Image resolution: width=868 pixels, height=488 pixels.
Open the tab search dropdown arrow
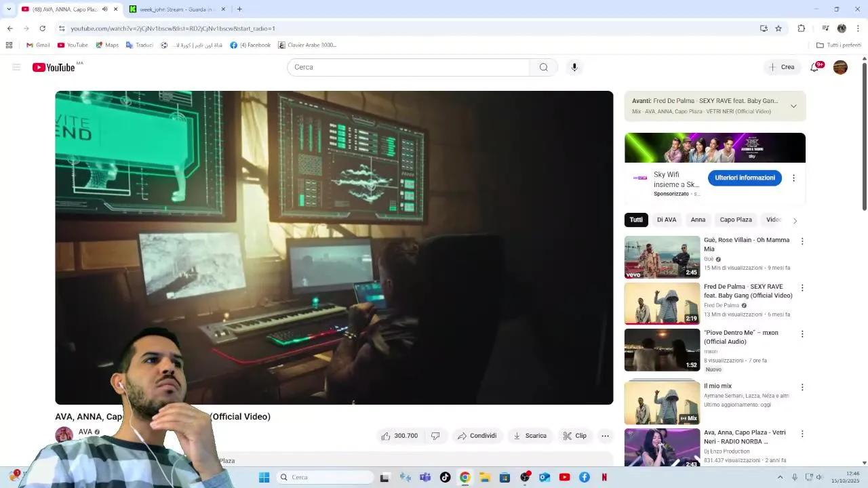pos(9,9)
